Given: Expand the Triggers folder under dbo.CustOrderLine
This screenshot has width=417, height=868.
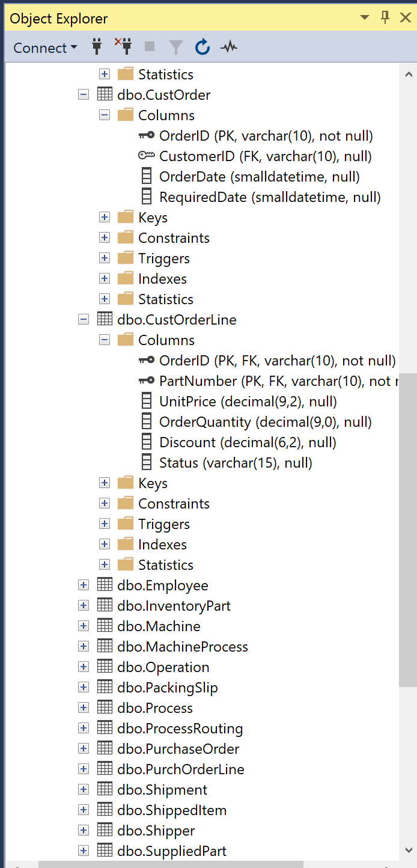Looking at the screenshot, I should click(104, 523).
